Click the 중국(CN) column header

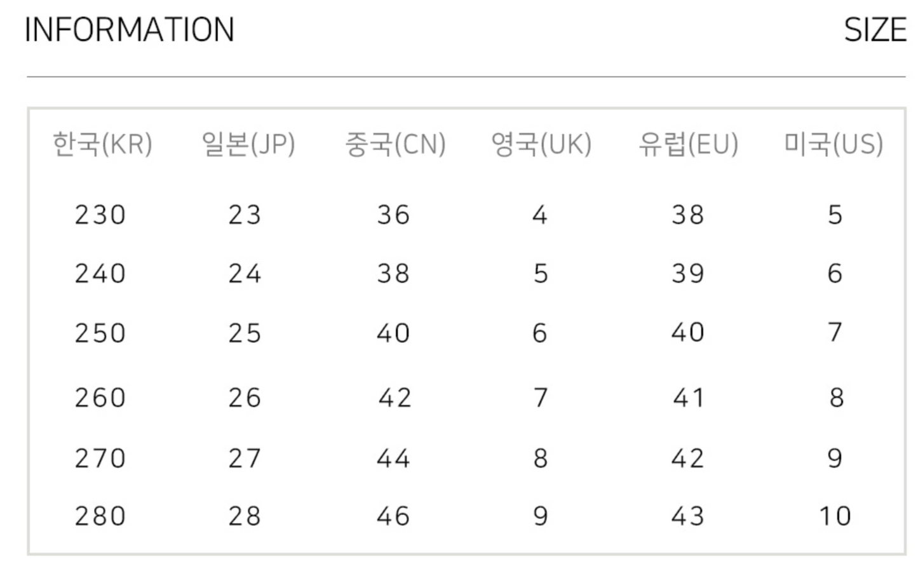(x=395, y=144)
